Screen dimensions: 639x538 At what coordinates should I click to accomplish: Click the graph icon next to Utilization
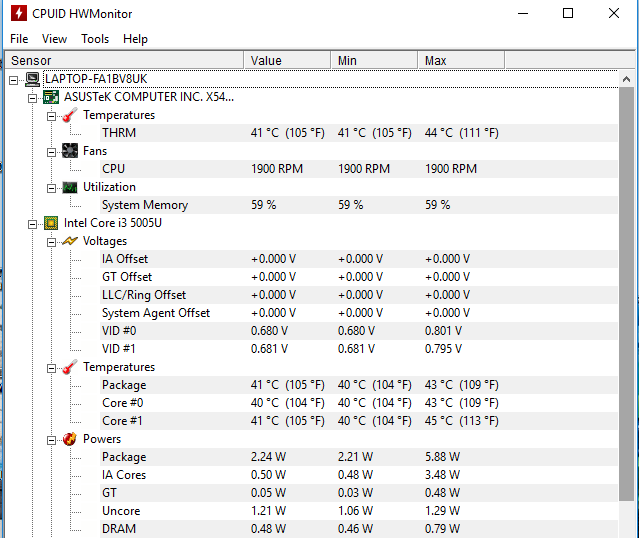70,187
